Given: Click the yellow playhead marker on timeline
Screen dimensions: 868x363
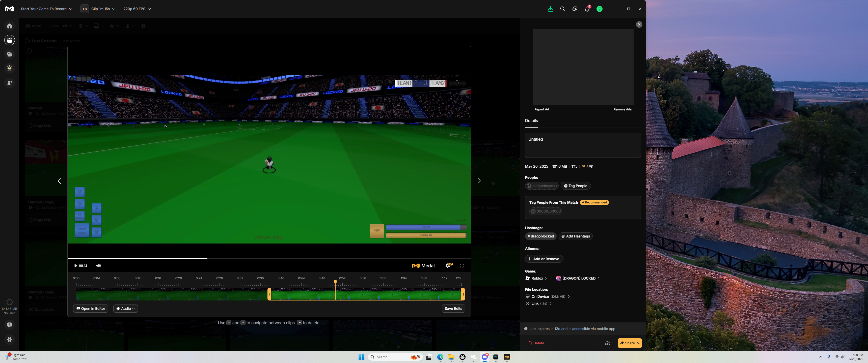Looking at the screenshot, I should tap(335, 282).
